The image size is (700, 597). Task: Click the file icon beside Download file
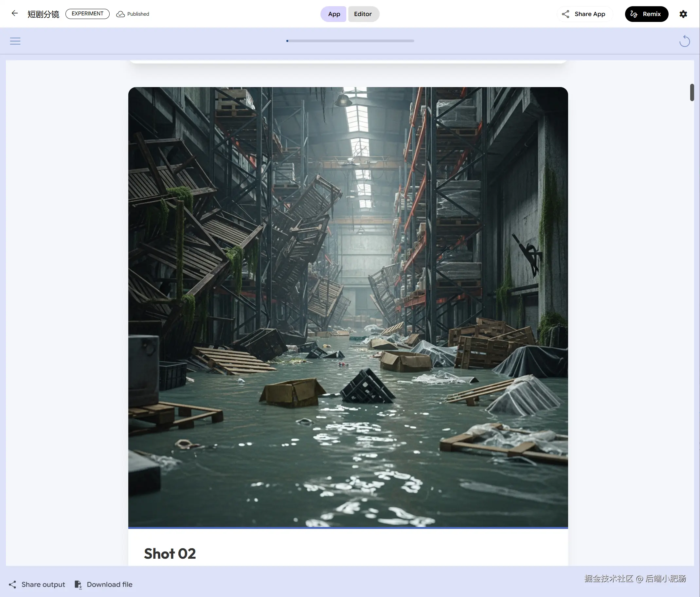click(78, 585)
